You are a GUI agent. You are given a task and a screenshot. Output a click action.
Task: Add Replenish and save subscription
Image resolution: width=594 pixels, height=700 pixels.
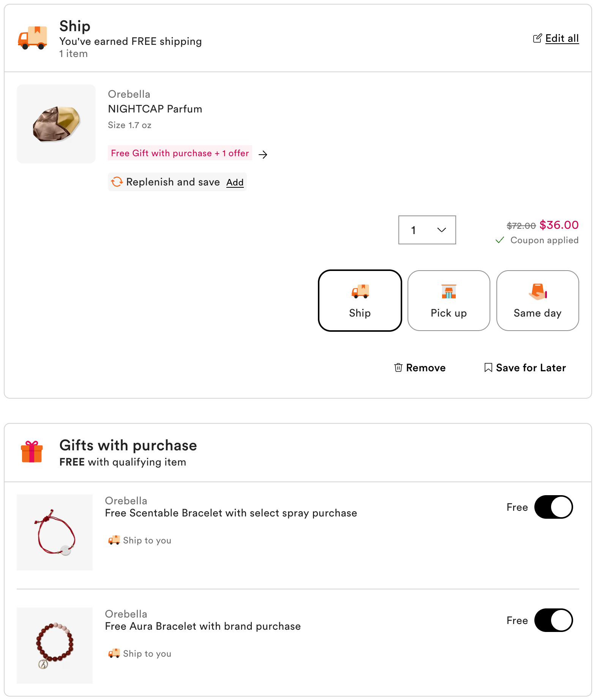coord(235,182)
